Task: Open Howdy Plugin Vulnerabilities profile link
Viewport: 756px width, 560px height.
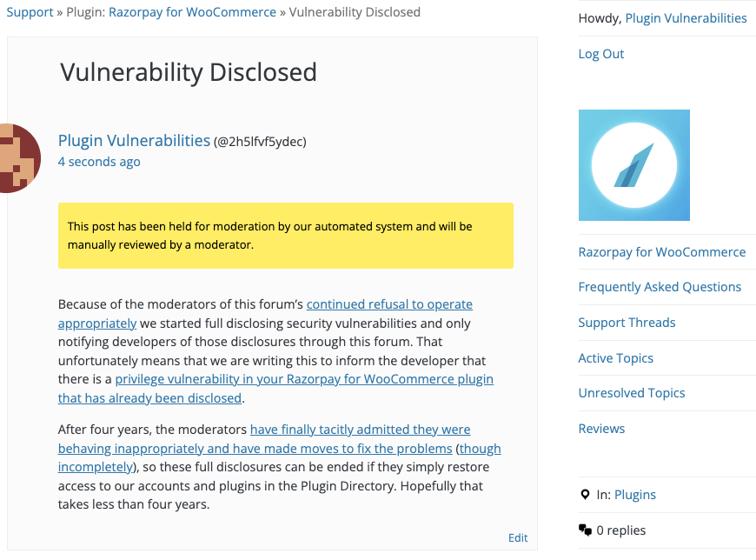Action: tap(686, 18)
